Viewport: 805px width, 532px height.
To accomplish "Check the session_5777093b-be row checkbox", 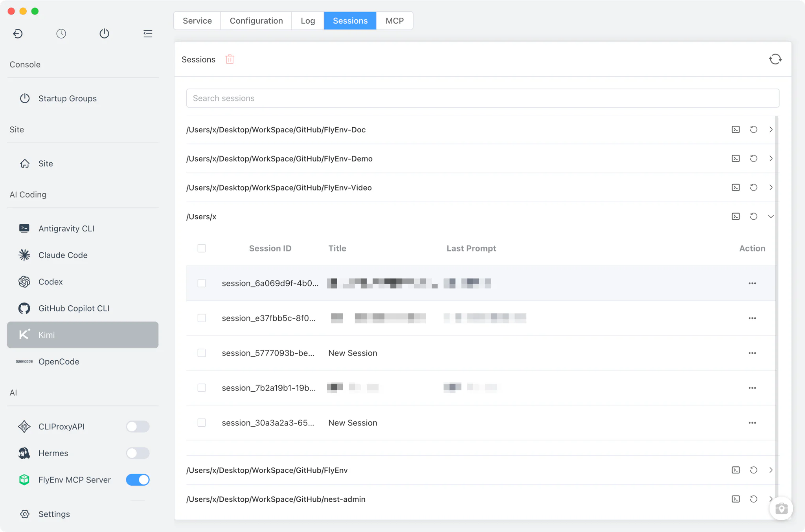I will click(x=202, y=353).
